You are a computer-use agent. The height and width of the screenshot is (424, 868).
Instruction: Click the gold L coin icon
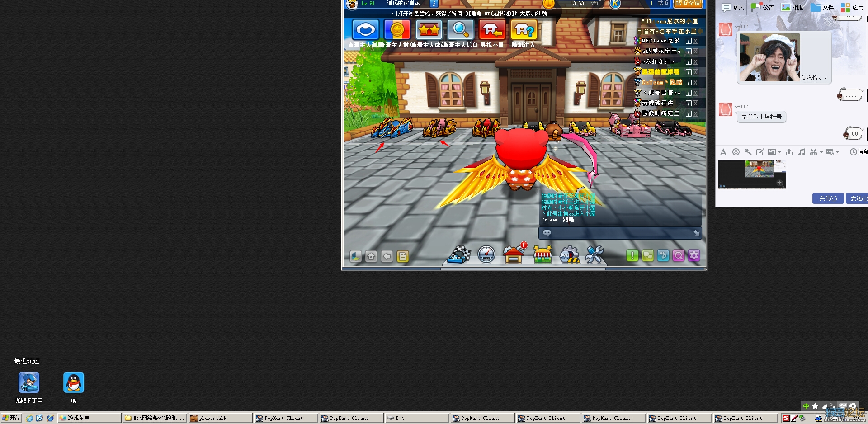tap(548, 4)
